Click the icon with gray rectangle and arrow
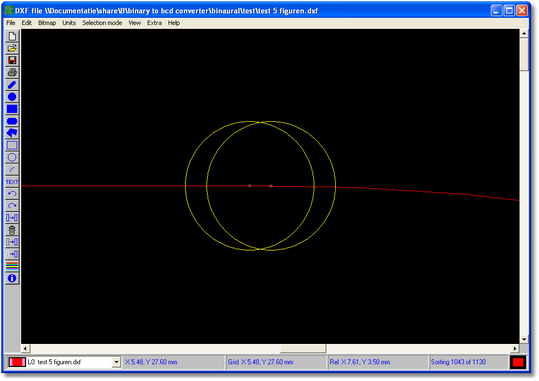This screenshot has width=539, height=381. coord(12,242)
